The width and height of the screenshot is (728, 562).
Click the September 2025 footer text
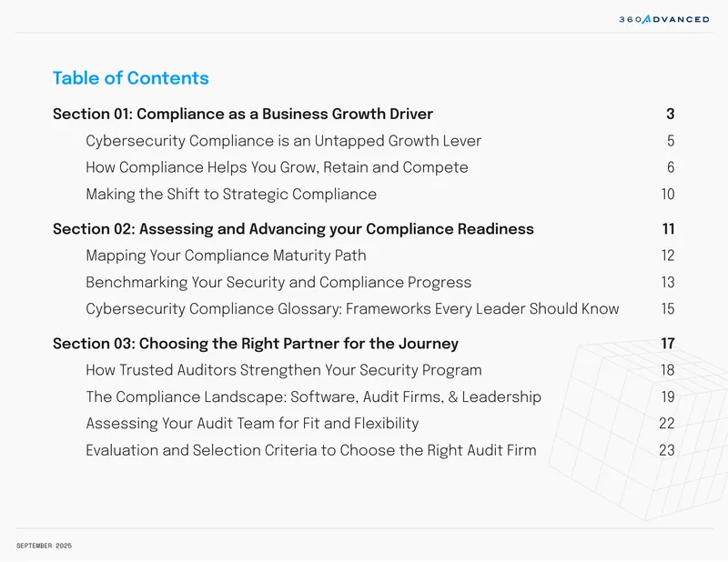(44, 546)
